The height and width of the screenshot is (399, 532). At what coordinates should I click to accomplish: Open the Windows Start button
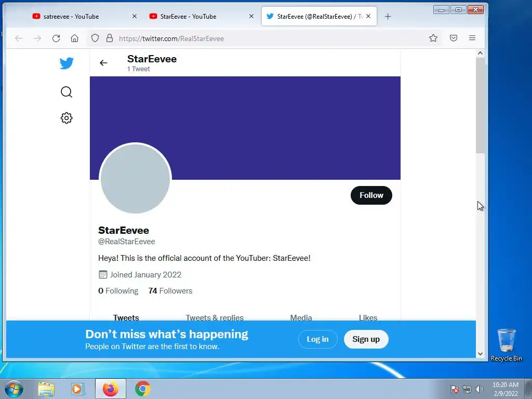pyautogui.click(x=14, y=389)
